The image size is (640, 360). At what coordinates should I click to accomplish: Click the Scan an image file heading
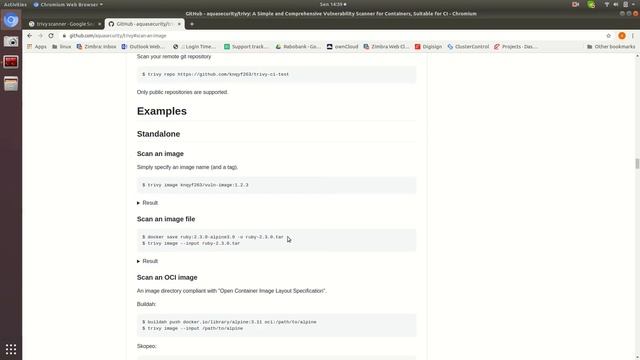pos(166,219)
